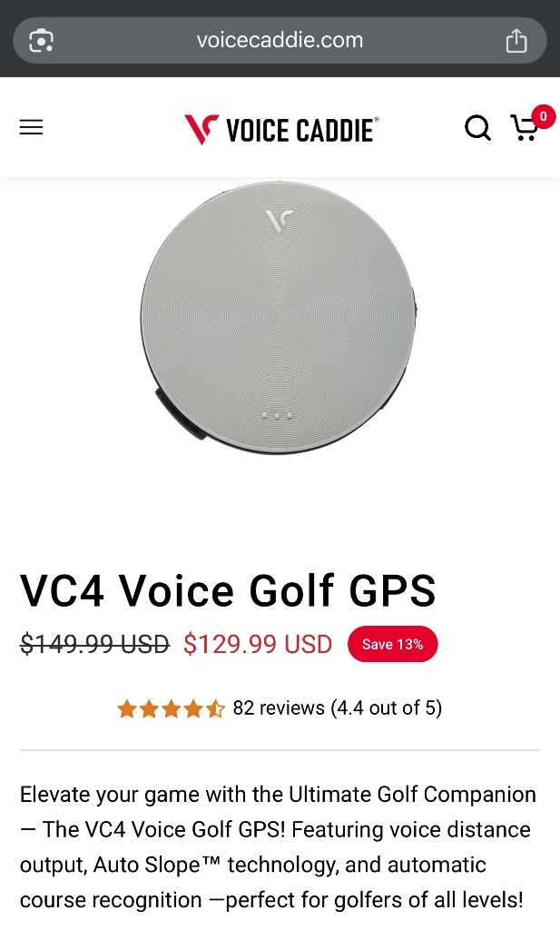This screenshot has height=930, width=560.
Task: Focus the voicecaddie.com address field
Action: tap(280, 40)
